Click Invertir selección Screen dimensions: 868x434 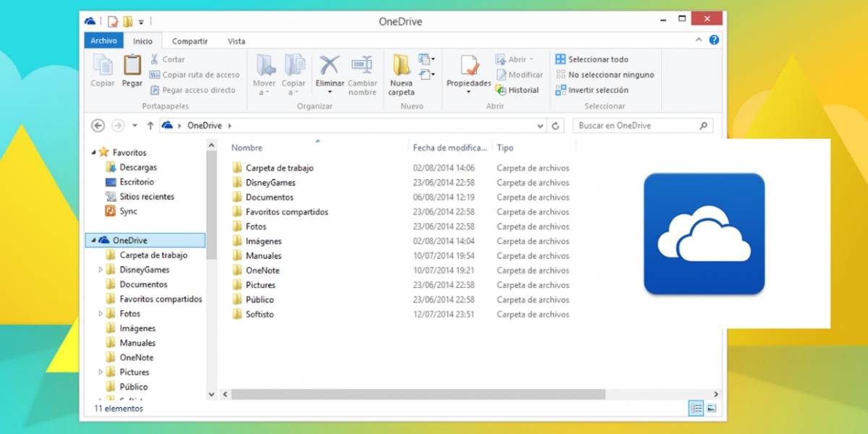click(592, 90)
